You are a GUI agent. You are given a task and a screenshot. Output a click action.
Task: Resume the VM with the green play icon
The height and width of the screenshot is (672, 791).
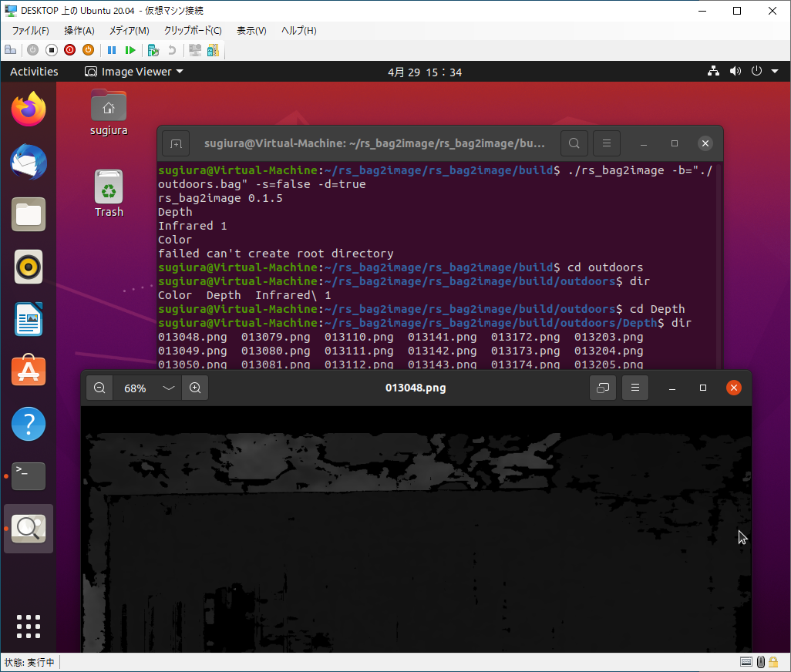pyautogui.click(x=131, y=50)
